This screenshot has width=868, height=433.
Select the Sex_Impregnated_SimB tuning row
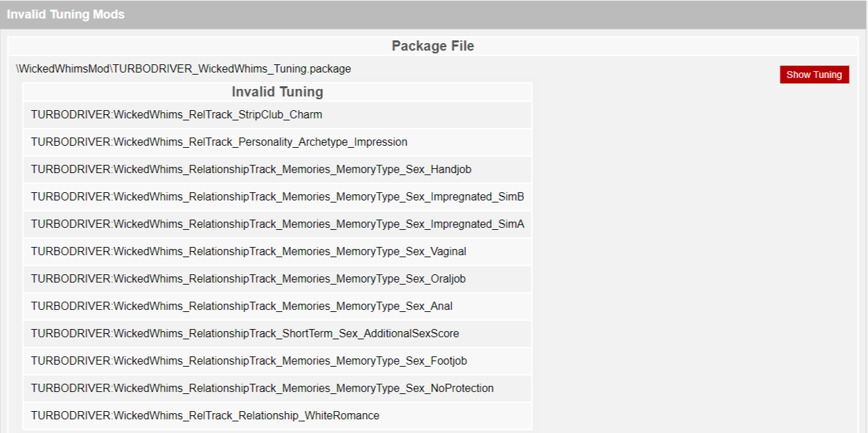click(x=277, y=197)
